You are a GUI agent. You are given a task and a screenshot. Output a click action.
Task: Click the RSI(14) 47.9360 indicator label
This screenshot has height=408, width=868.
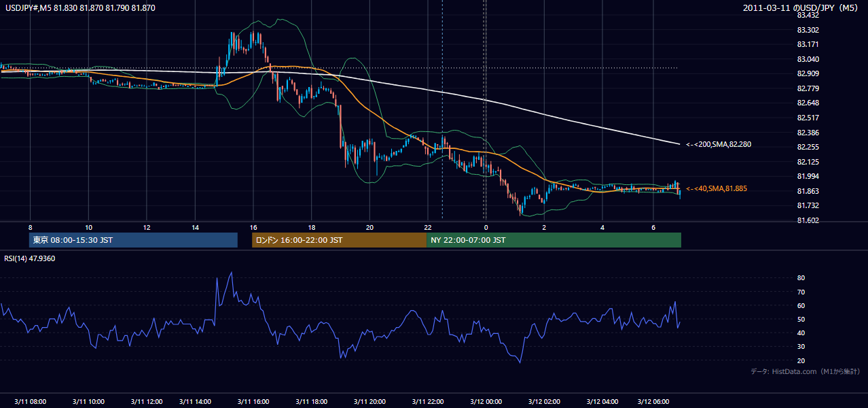point(30,258)
